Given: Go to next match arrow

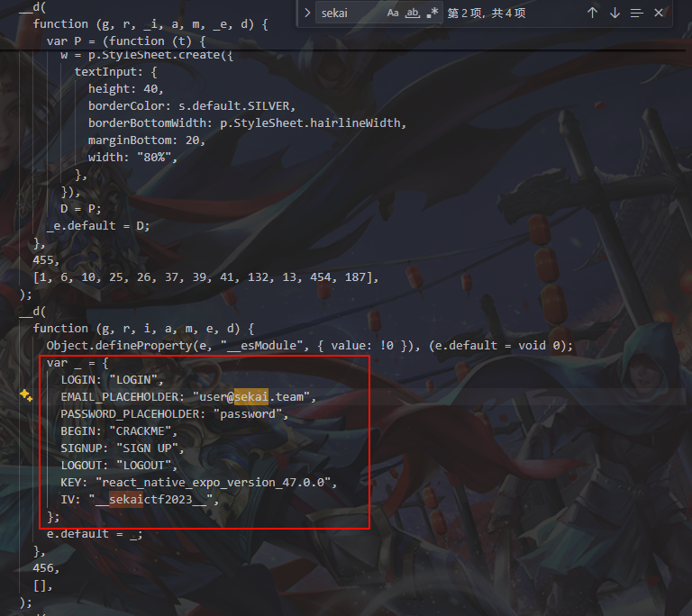Looking at the screenshot, I should [615, 14].
